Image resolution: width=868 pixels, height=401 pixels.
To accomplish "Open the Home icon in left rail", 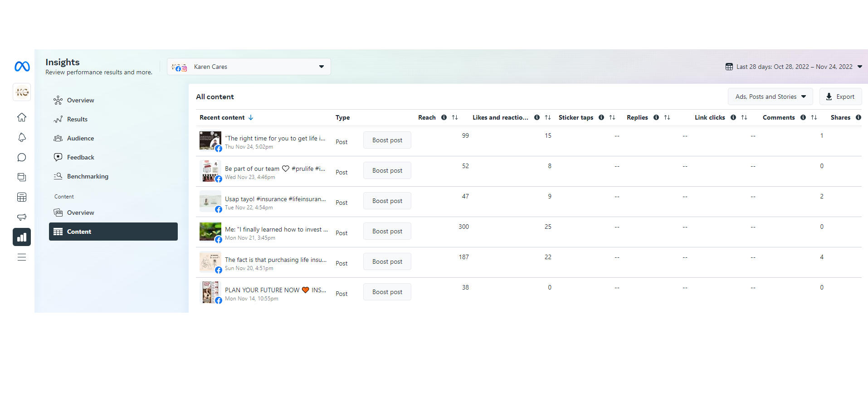I will click(22, 118).
